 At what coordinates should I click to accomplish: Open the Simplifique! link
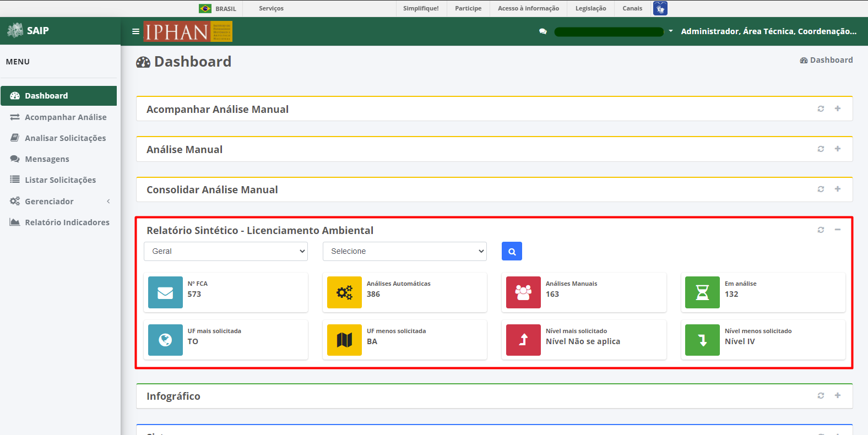(421, 8)
